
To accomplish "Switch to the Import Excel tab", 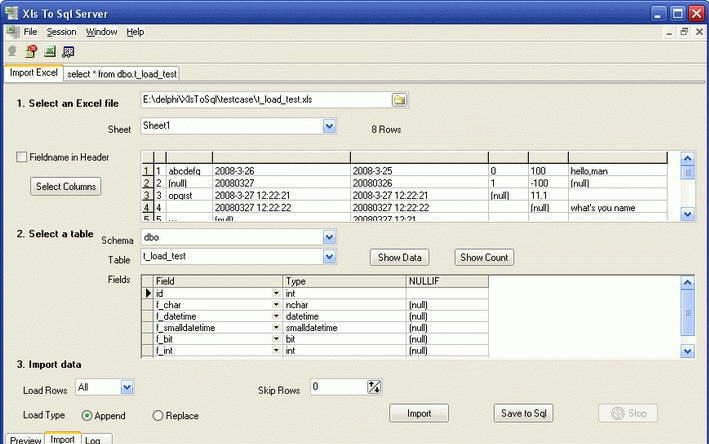I will [34, 73].
